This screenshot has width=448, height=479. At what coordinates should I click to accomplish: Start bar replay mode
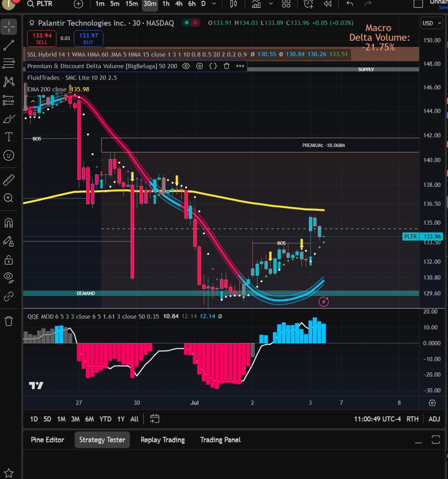(x=328, y=3)
